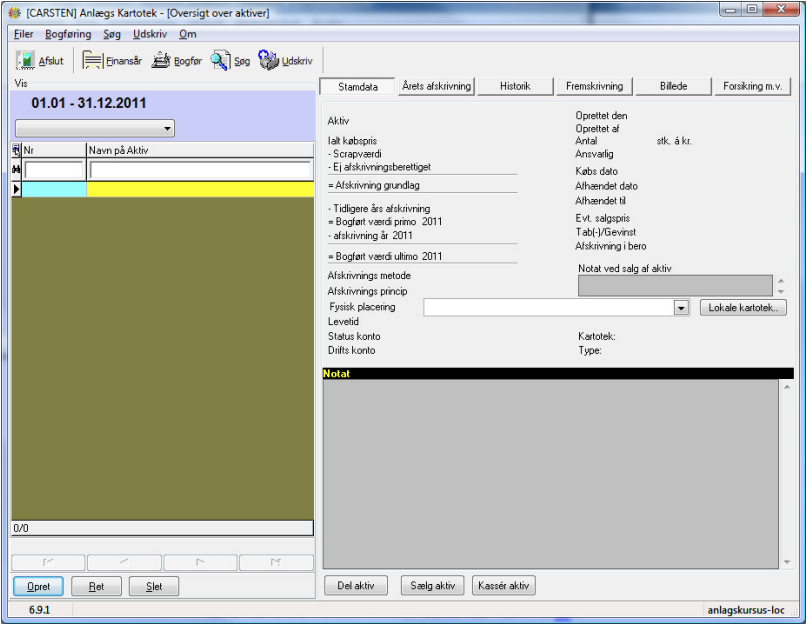The image size is (808, 624).
Task: Go to next record navigation button
Action: click(x=200, y=562)
